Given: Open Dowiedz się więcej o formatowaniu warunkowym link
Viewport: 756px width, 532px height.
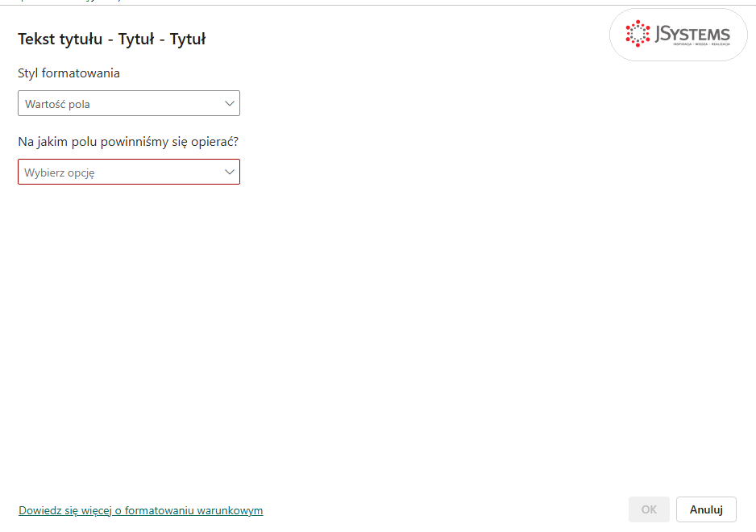Looking at the screenshot, I should (x=141, y=510).
